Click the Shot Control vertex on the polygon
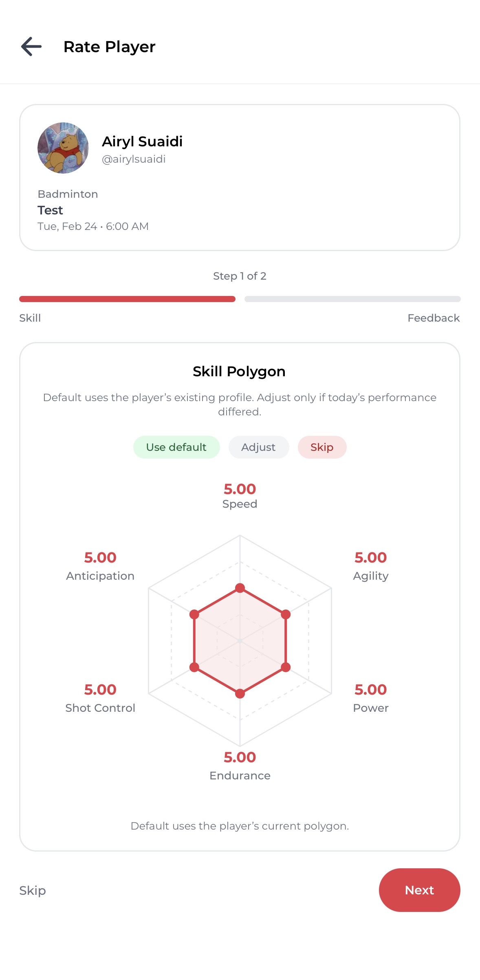480x980 pixels. pyautogui.click(x=195, y=667)
